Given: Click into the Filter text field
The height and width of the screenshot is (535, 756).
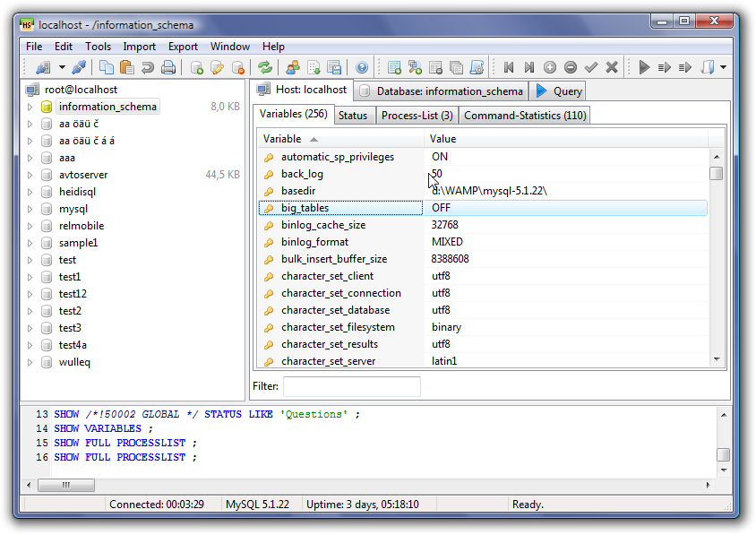Looking at the screenshot, I should point(351,386).
